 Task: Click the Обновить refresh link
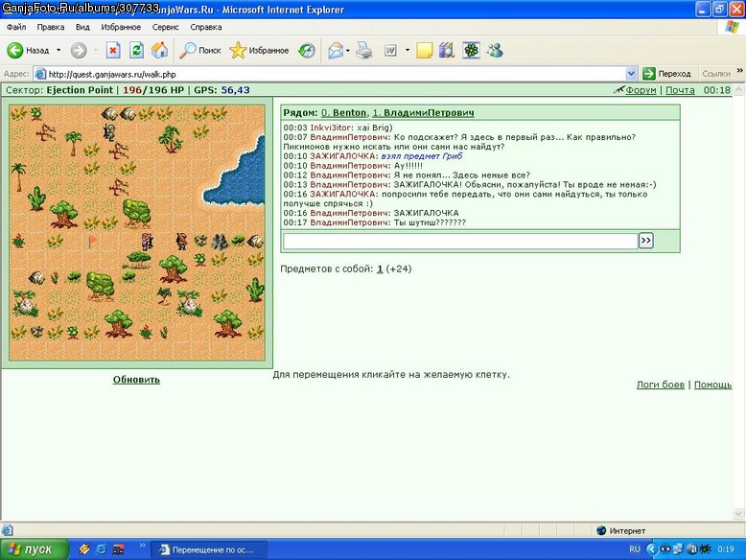(x=136, y=380)
